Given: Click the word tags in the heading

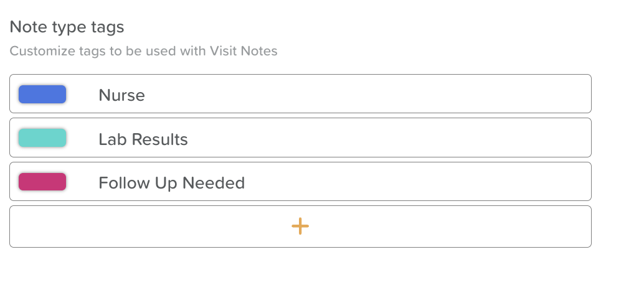Looking at the screenshot, I should coord(107,28).
